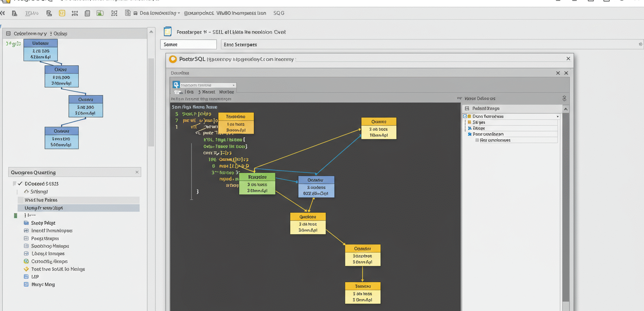
Task: Click the yellow highlighted toolbar icon
Action: [62, 13]
